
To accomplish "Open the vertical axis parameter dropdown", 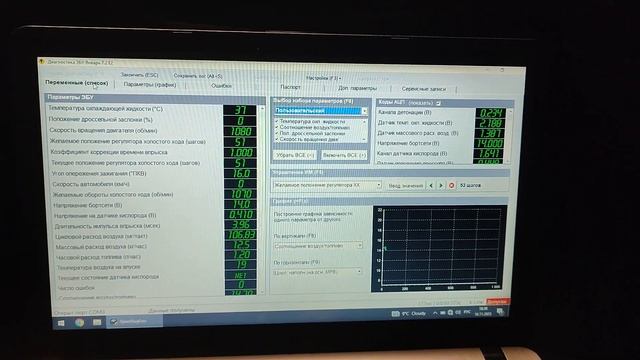I will coord(360,246).
